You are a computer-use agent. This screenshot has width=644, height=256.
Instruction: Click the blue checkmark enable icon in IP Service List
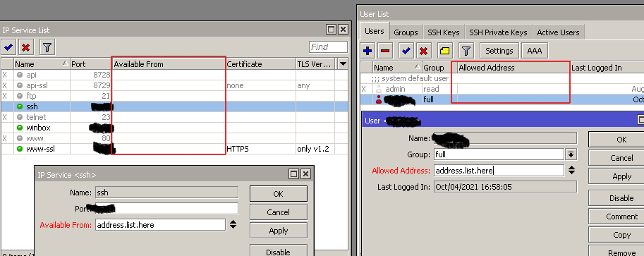(8, 48)
